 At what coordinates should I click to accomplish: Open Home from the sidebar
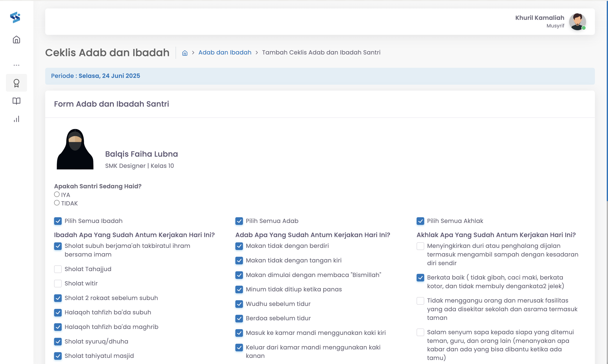point(16,39)
